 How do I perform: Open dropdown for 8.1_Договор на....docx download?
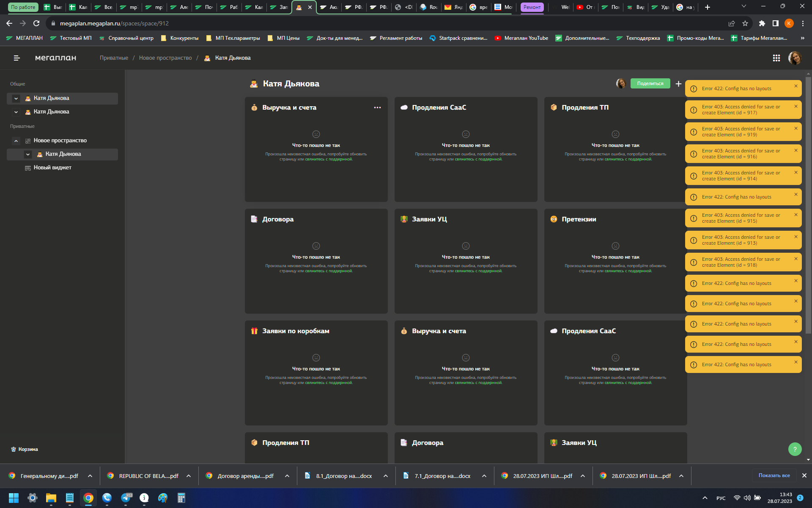coord(386,476)
